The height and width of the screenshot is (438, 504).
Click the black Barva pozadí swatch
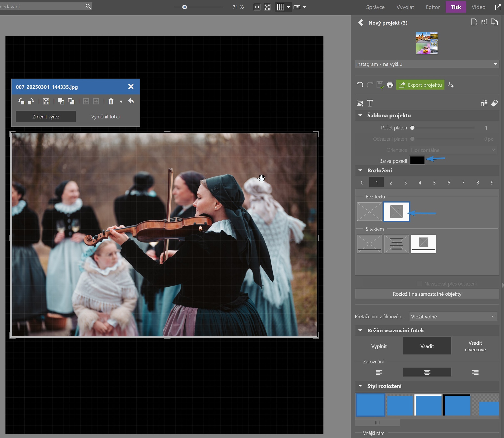(417, 160)
